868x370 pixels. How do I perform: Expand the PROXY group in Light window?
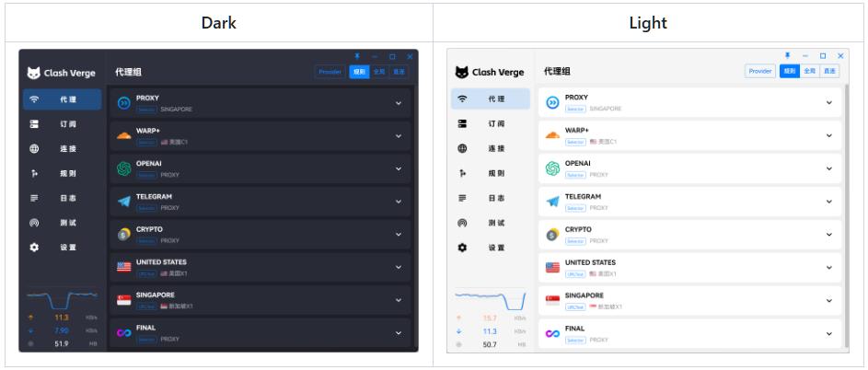(x=829, y=102)
